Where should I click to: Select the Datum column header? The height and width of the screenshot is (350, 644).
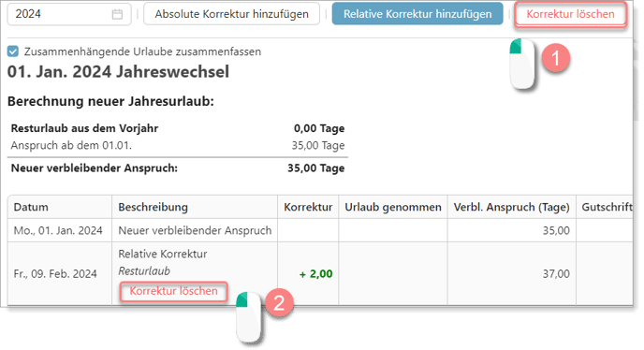click(x=31, y=207)
